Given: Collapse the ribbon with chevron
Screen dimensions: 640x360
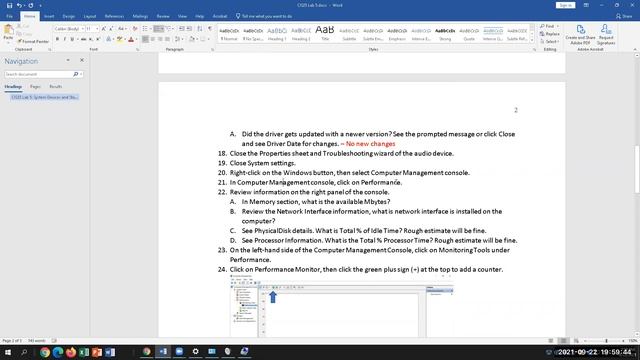Looking at the screenshot, I should 635,49.
